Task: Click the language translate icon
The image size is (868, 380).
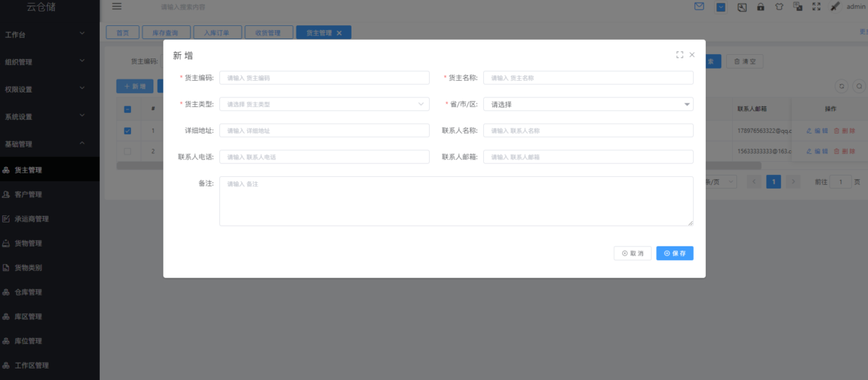Action: (798, 7)
